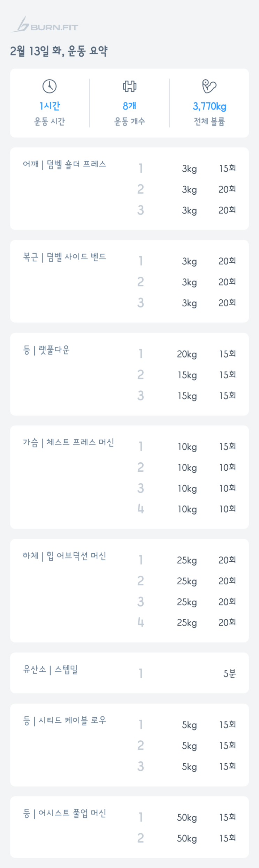Image resolution: width=259 pixels, height=868 pixels.
Task: Click the clock icon above 운동 시간
Action: tap(49, 86)
